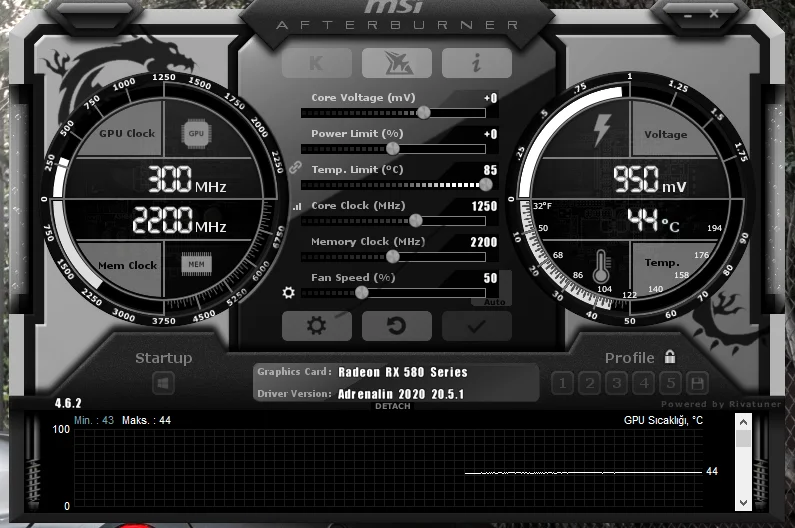Open the information i button
Image resolution: width=795 pixels, height=528 pixels.
click(477, 63)
